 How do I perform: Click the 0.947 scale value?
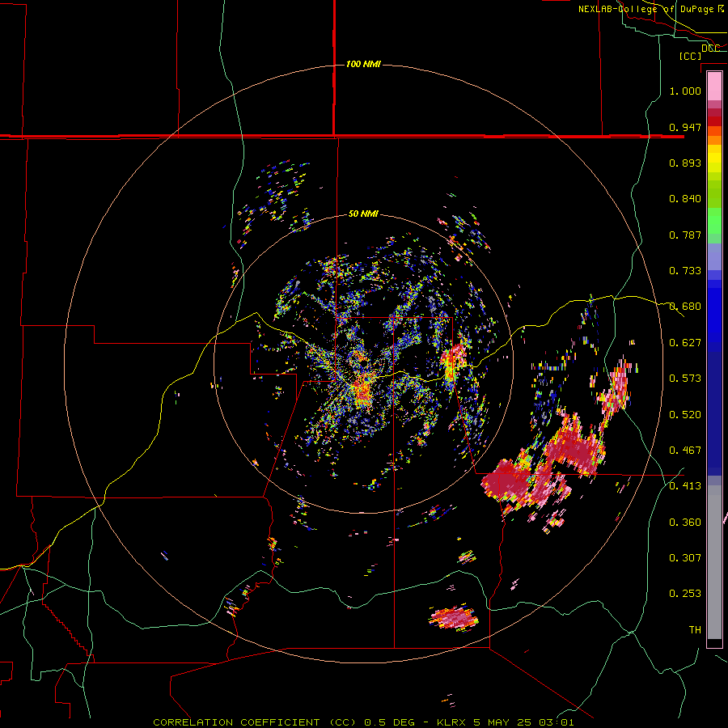[x=685, y=127]
